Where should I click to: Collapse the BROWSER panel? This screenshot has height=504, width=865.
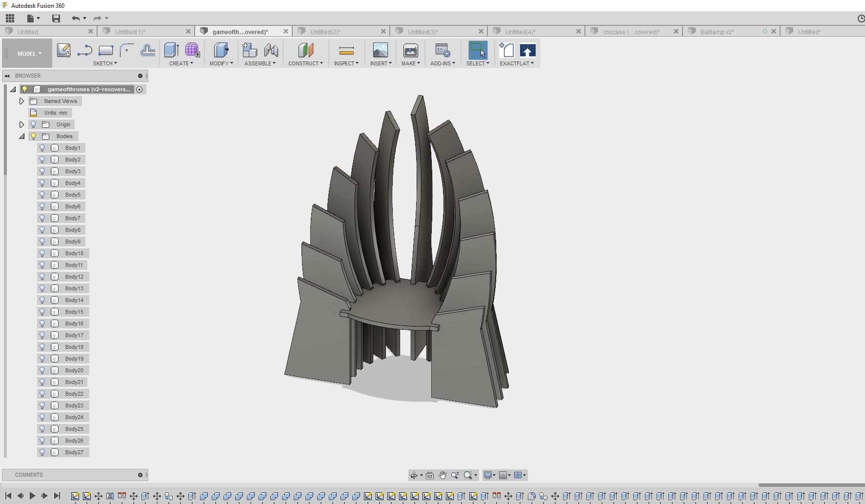click(7, 76)
